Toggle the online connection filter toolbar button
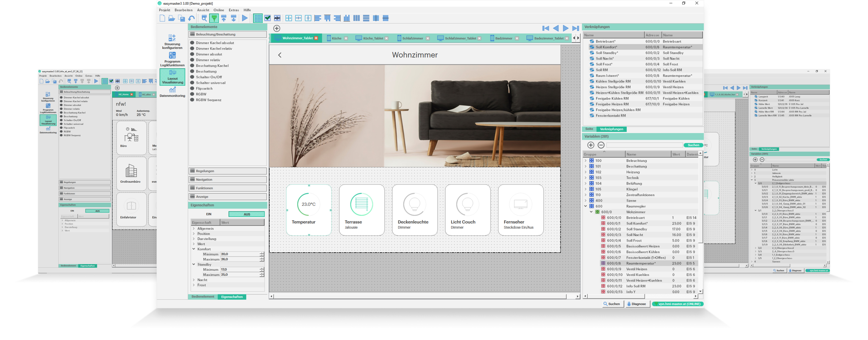The image size is (868, 340). [214, 18]
